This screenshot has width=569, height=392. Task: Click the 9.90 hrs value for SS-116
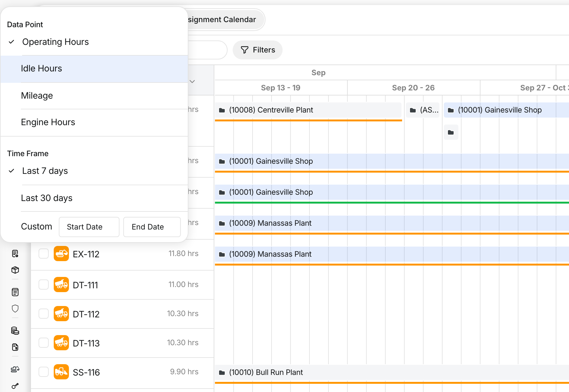pos(184,372)
